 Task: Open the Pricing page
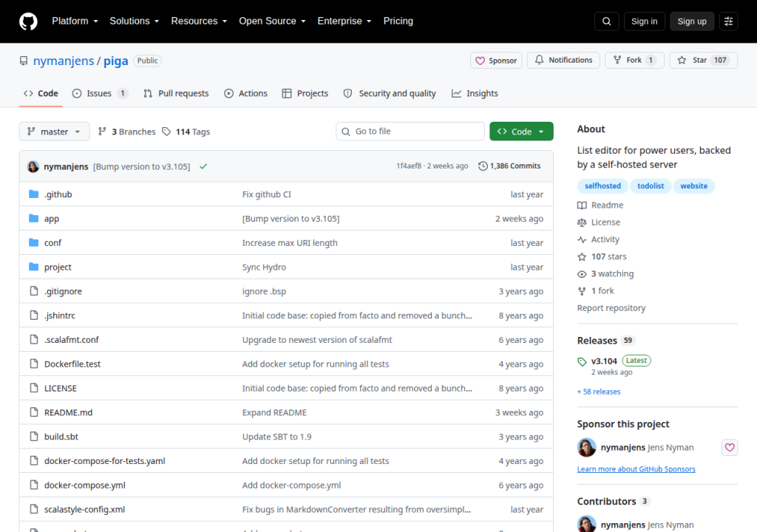coord(398,21)
